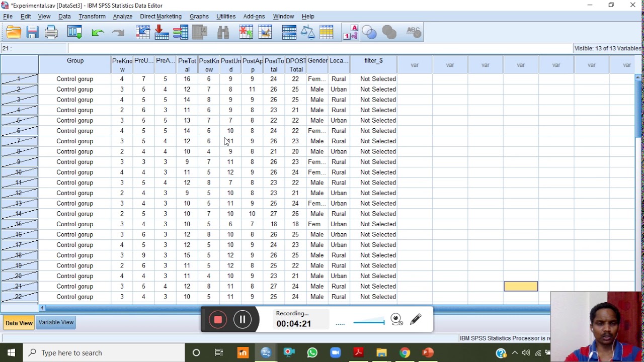644x362 pixels.
Task: Open Google Chrome from the taskbar
Action: [x=405, y=352]
